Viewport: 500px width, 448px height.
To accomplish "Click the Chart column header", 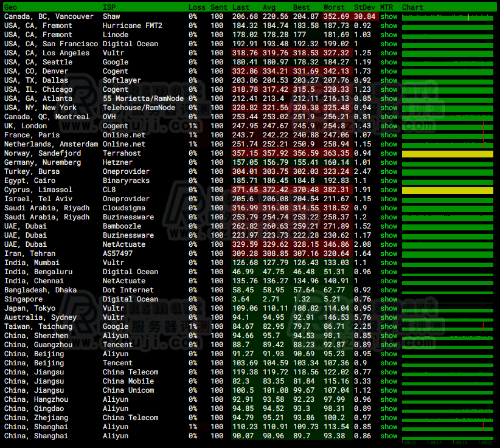I will point(412,7).
